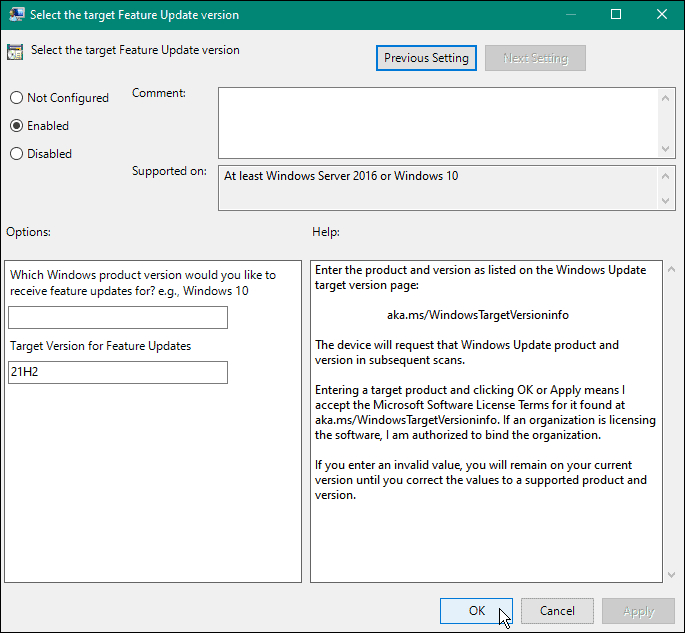Viewport: 685px width, 633px height.
Task: Focus the Windows product version field
Action: (x=118, y=318)
